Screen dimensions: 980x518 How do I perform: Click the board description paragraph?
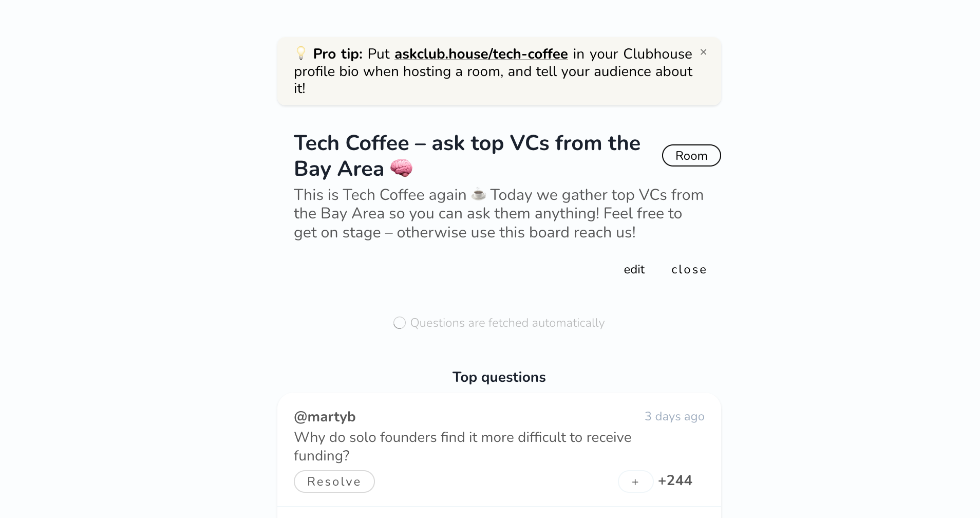498,213
